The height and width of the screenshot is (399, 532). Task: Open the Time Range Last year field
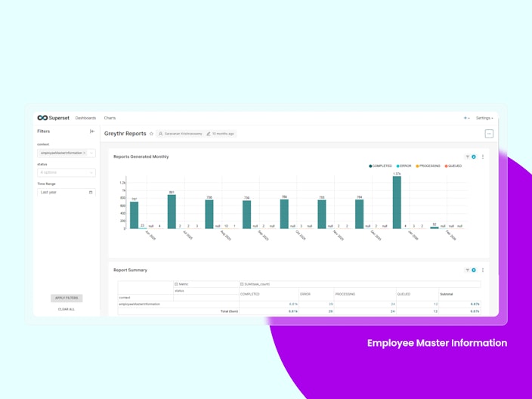click(x=66, y=193)
